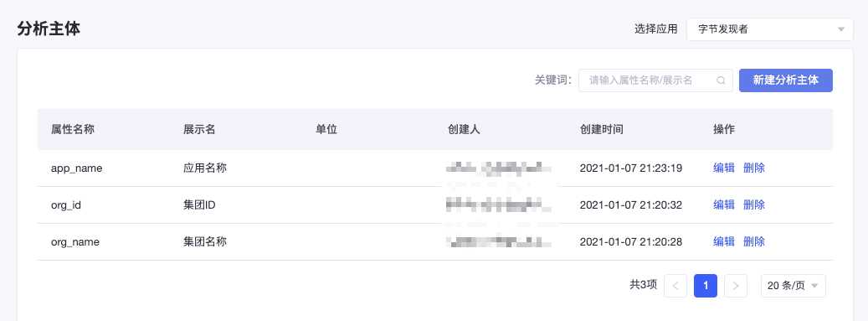Open the 字节发现者 application dropdown
This screenshot has height=321, width=868.
coord(770,29)
